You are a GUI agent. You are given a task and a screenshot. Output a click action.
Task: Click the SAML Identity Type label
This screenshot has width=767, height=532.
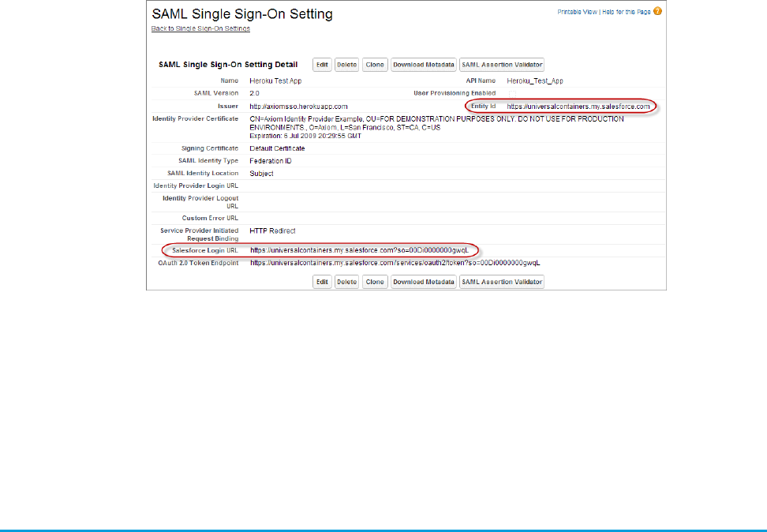(x=208, y=161)
